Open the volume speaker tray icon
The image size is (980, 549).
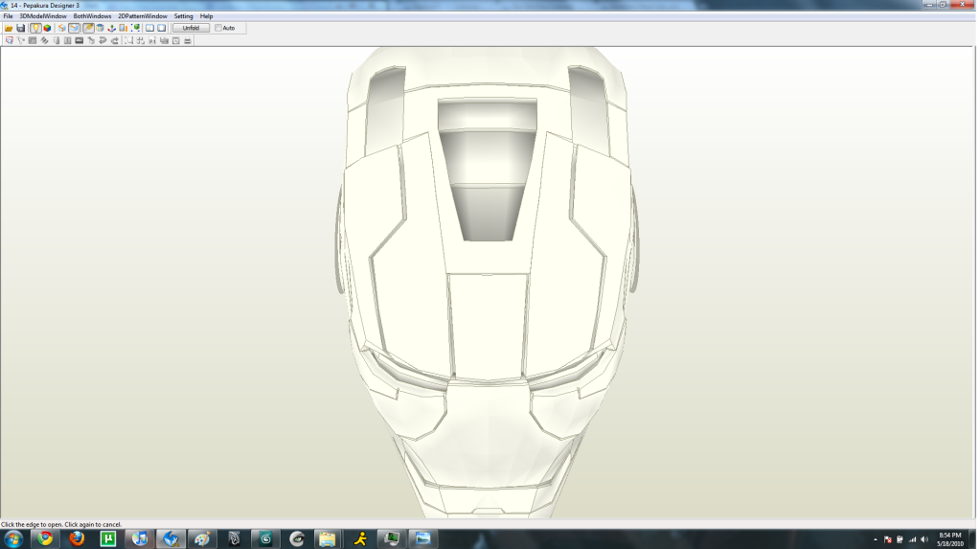925,539
